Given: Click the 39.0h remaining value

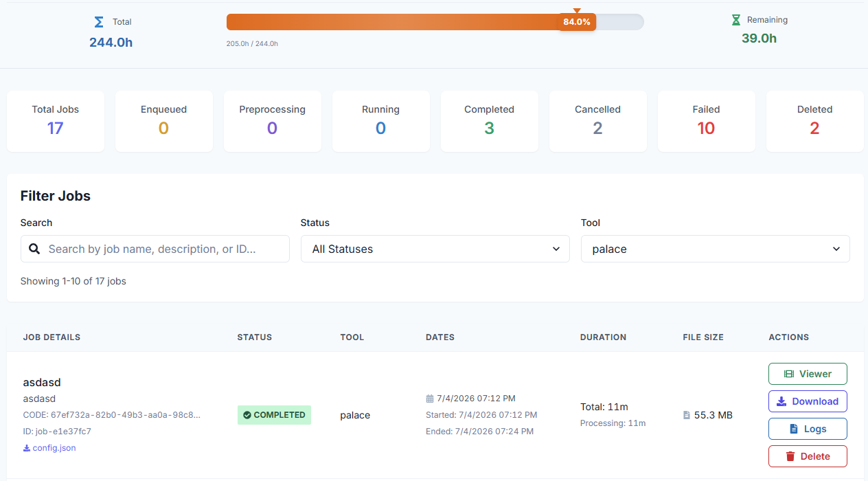Looking at the screenshot, I should pyautogui.click(x=759, y=38).
